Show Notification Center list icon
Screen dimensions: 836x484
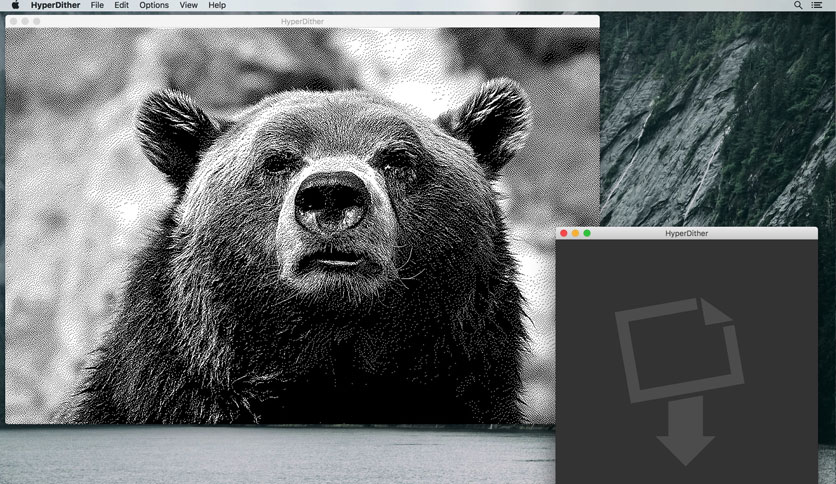tap(816, 5)
